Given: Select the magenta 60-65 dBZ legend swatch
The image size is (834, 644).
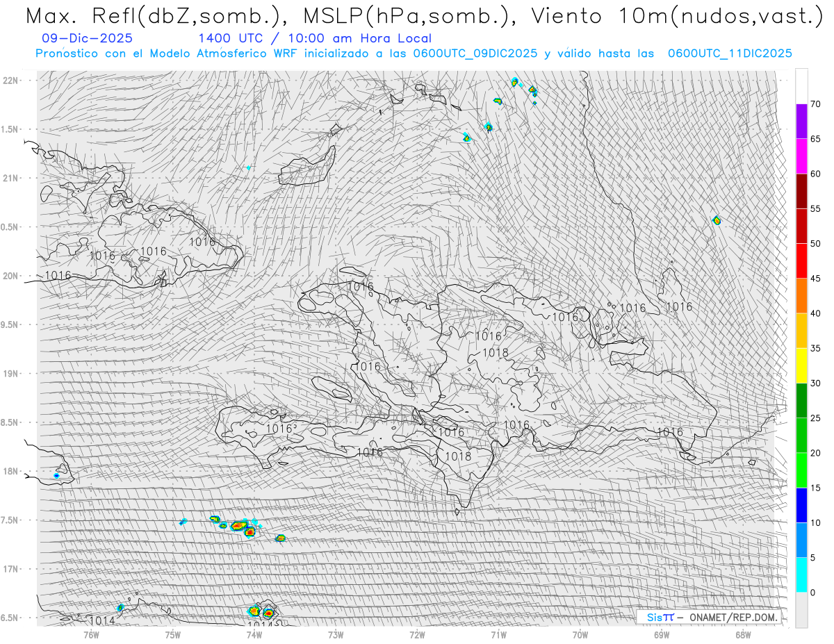Looking at the screenshot, I should pos(801,156).
